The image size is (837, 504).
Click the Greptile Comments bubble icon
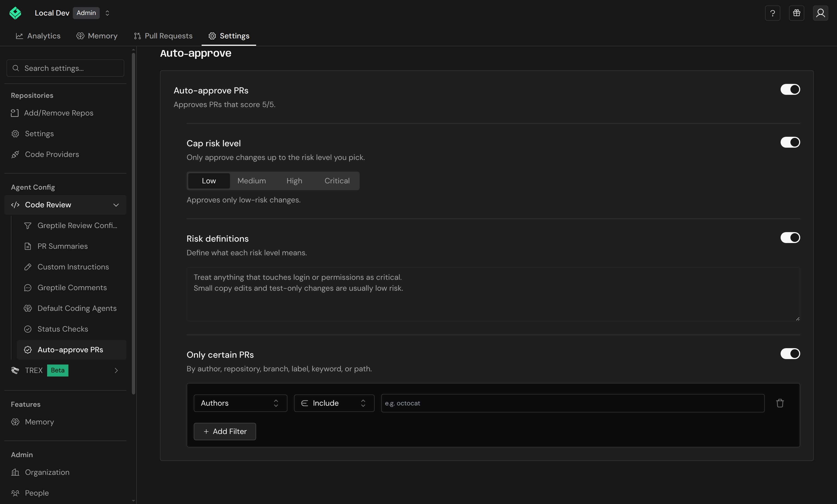click(28, 288)
